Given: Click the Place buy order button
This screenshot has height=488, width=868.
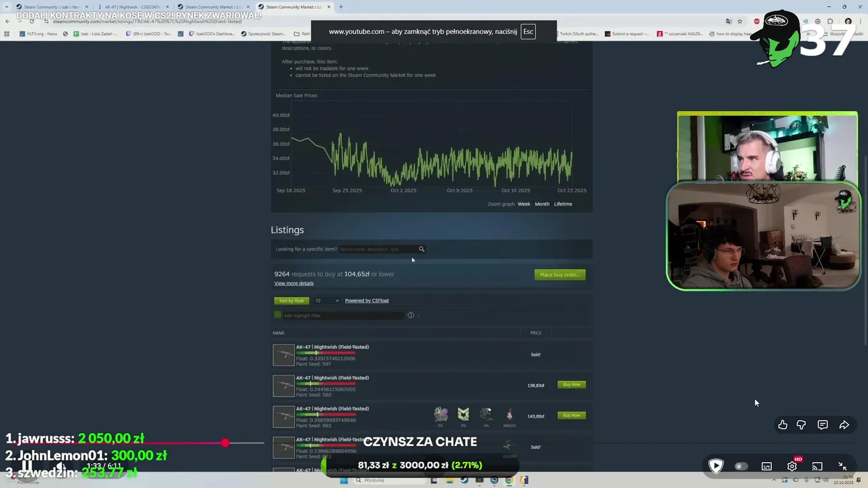Looking at the screenshot, I should [x=559, y=274].
